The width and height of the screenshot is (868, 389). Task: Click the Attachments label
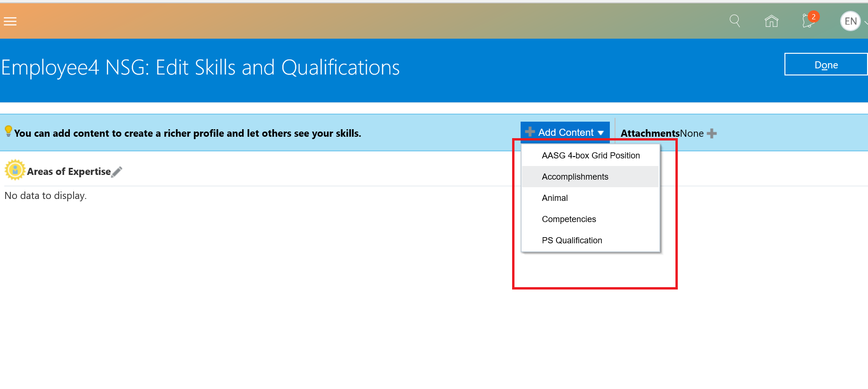pyautogui.click(x=650, y=133)
